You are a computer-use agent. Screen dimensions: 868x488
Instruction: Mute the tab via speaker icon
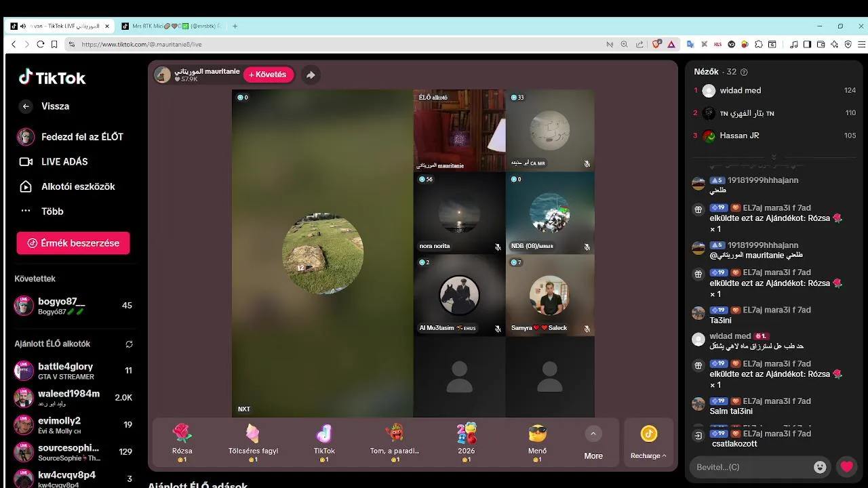coord(23,26)
